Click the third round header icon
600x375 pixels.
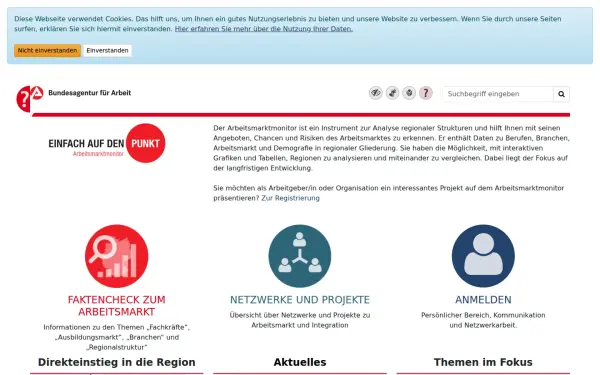click(409, 93)
